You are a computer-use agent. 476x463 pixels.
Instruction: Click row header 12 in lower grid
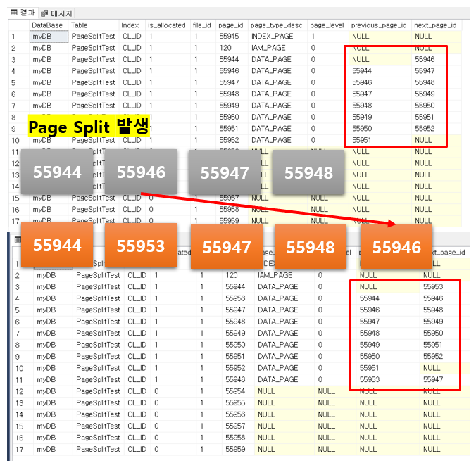(23, 391)
